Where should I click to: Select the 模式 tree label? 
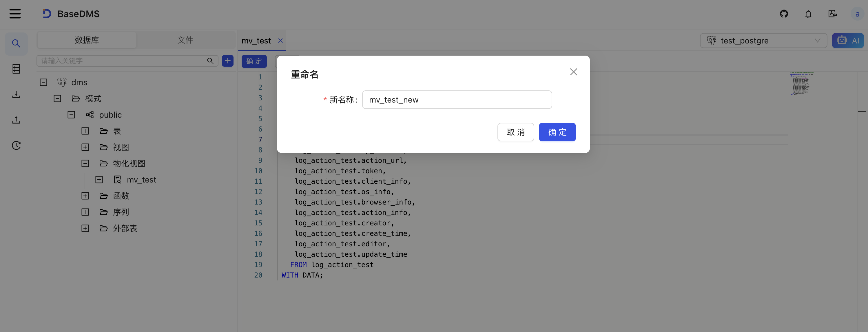[93, 98]
